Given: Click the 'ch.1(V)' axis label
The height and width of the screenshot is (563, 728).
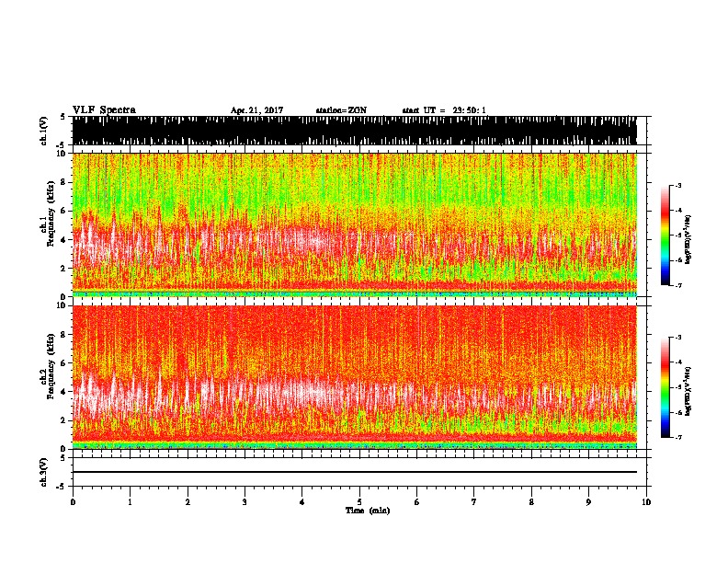Looking at the screenshot, I should coord(43,131).
